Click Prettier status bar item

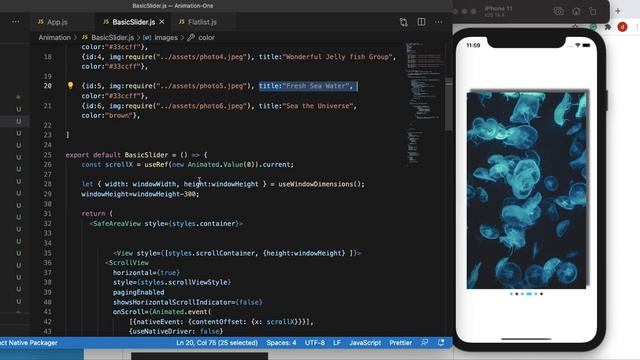click(x=400, y=343)
